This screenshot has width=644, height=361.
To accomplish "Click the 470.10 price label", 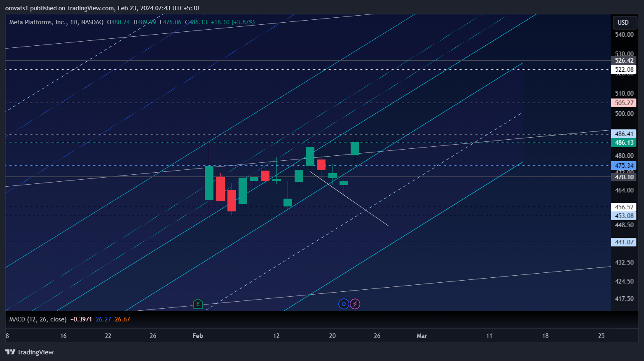I will [624, 177].
